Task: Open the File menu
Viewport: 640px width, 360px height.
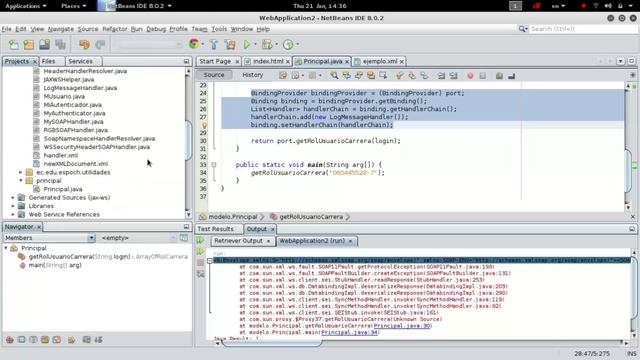Action: [7, 29]
